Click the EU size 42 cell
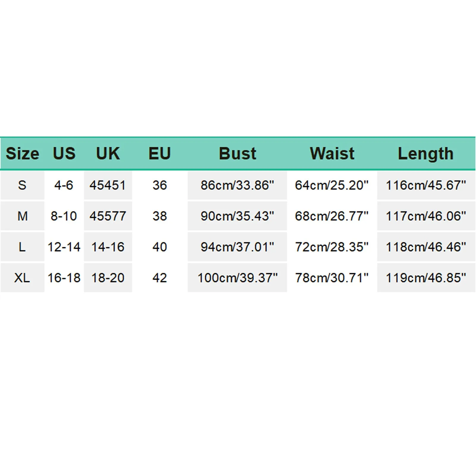Image resolution: width=476 pixels, height=476 pixels. [x=159, y=278]
